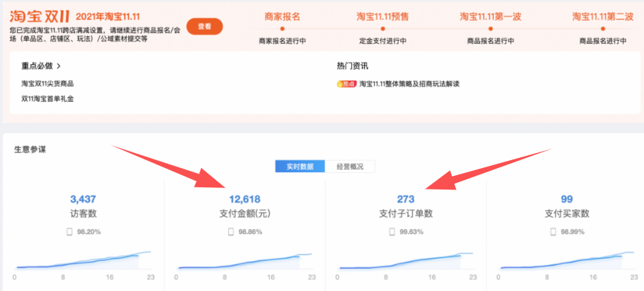644x291 pixels.
Task: Click mobile icon beside 99.63%
Action: point(392,232)
